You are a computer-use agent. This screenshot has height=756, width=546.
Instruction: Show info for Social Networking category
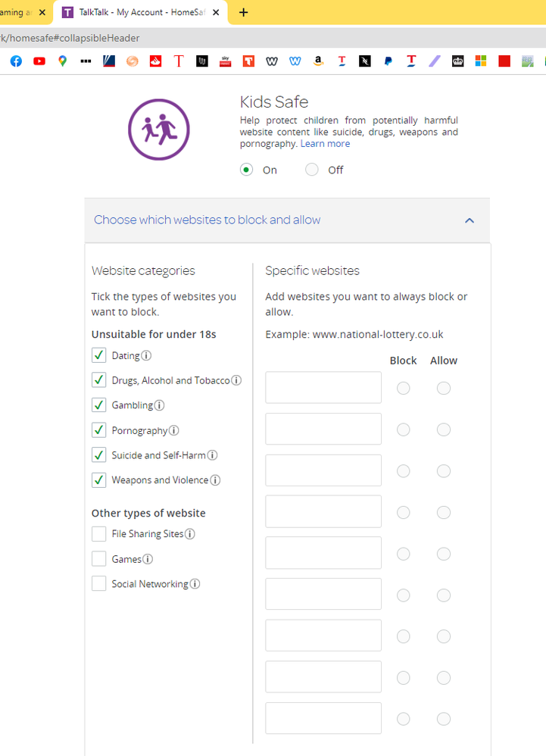tap(195, 584)
